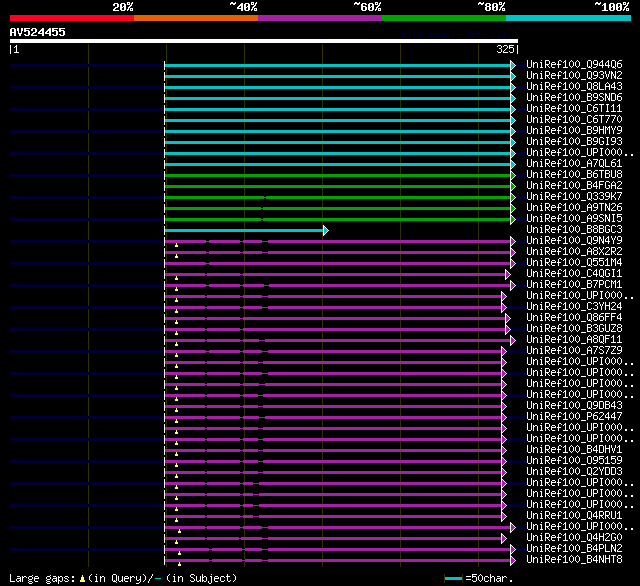Select the UniRef100_A7S7Z9 label
640x586 pixels.
tap(574, 351)
